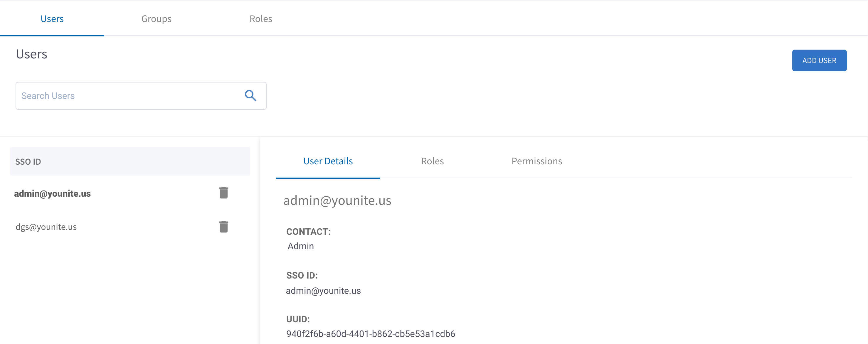Image resolution: width=868 pixels, height=344 pixels.
Task: Click the SSO ID value in details
Action: point(323,290)
